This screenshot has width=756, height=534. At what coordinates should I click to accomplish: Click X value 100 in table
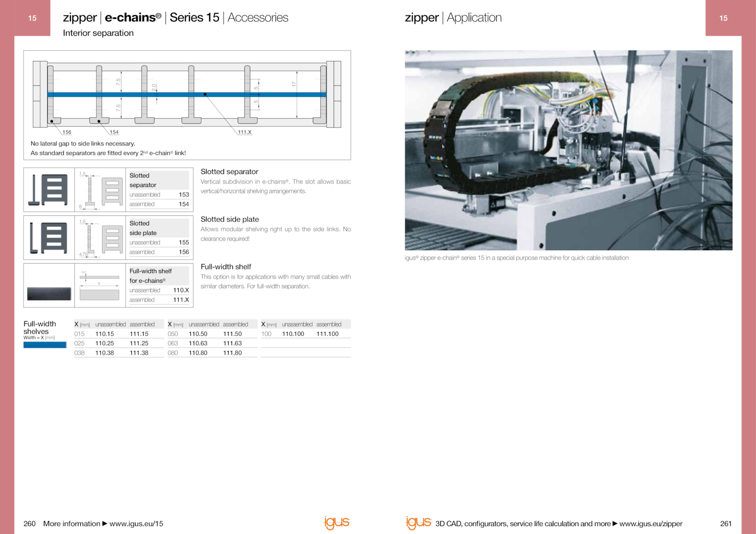click(x=266, y=334)
